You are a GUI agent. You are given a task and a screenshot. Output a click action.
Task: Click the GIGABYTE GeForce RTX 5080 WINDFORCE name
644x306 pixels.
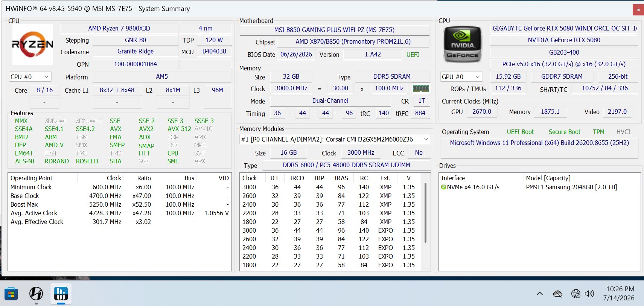pos(564,29)
